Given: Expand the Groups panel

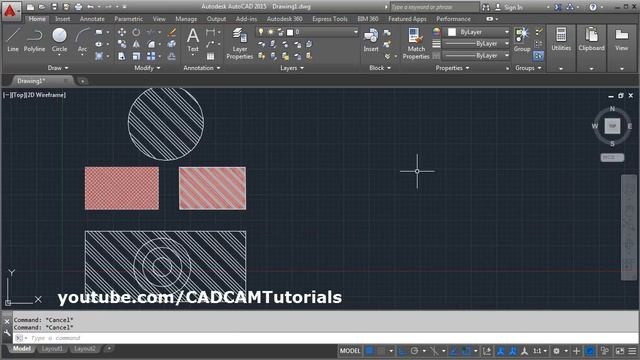Looking at the screenshot, I should click(x=528, y=68).
